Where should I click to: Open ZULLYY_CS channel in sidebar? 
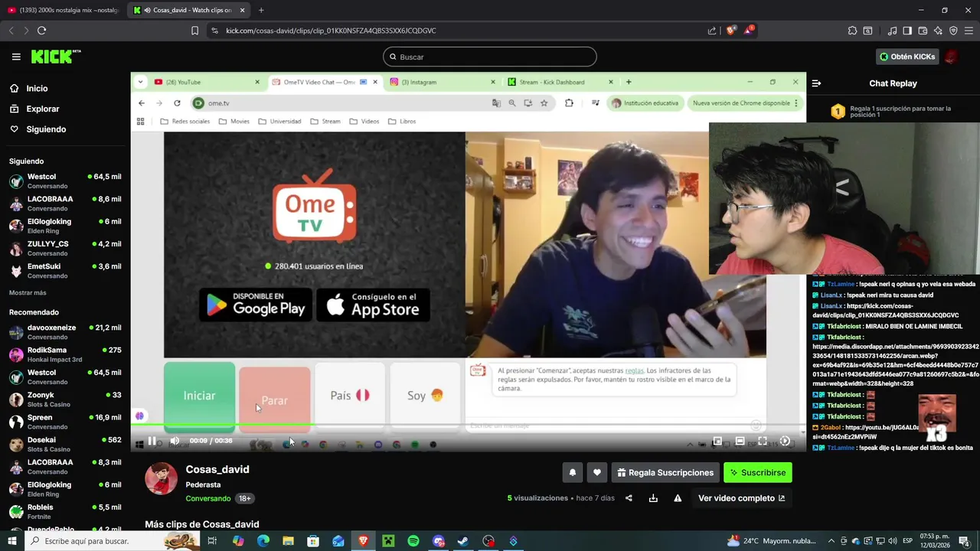65,248
